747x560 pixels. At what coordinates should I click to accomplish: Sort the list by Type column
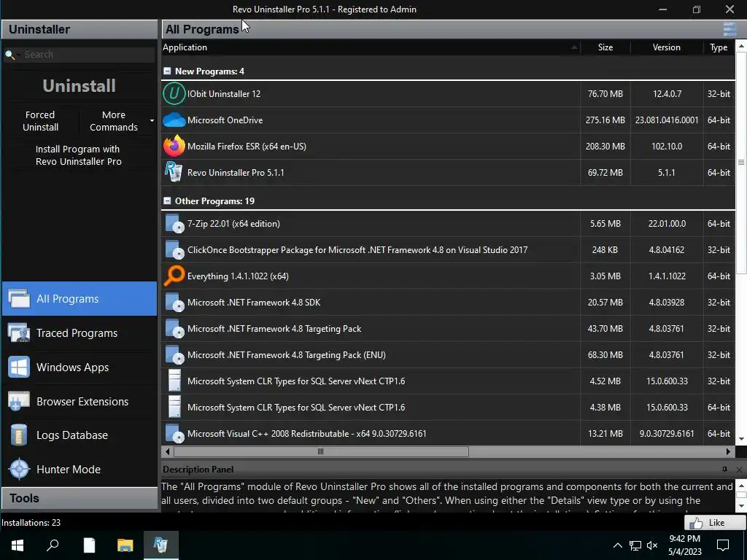pos(719,47)
